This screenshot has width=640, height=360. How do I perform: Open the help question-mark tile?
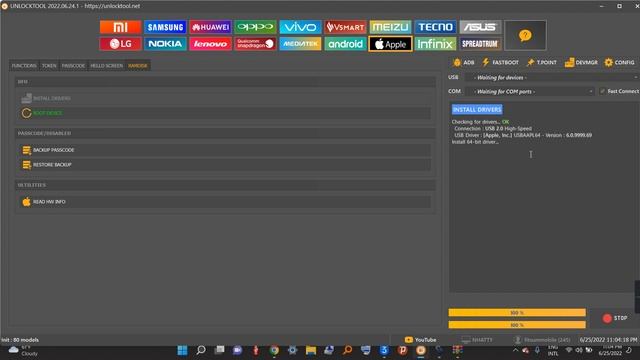click(x=525, y=36)
